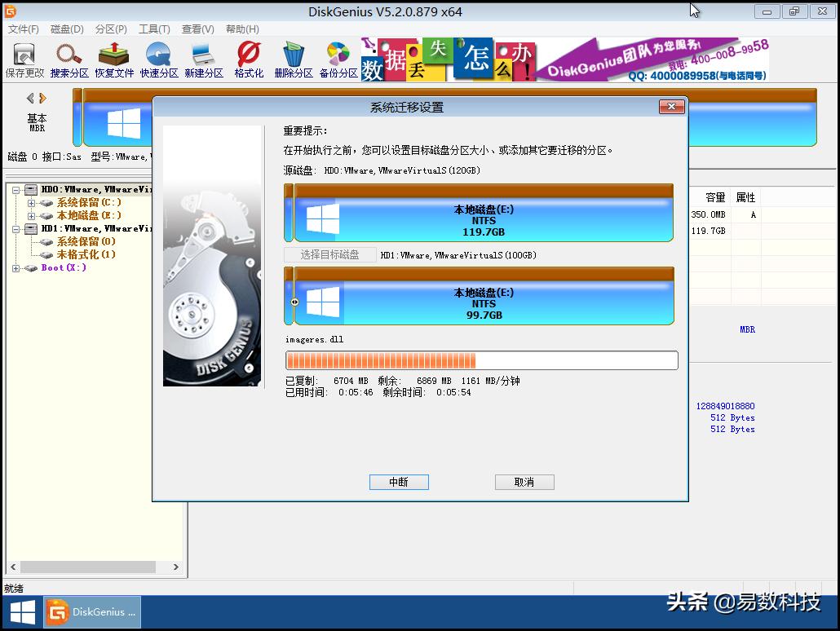Click the migration progress bar
Viewport: 840px width, 631px height.
[481, 360]
